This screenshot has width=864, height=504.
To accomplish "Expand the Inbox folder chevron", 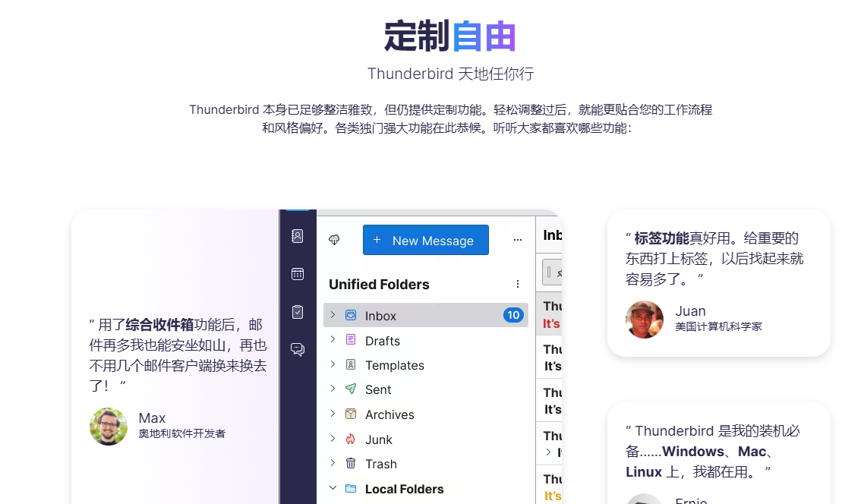I will coord(333,314).
